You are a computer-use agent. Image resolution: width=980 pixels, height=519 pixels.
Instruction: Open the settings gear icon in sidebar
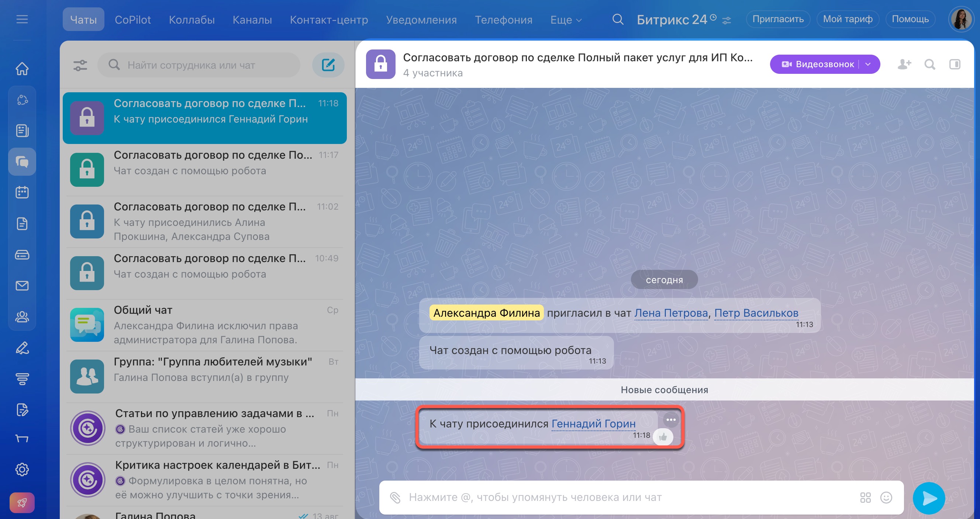click(x=22, y=470)
